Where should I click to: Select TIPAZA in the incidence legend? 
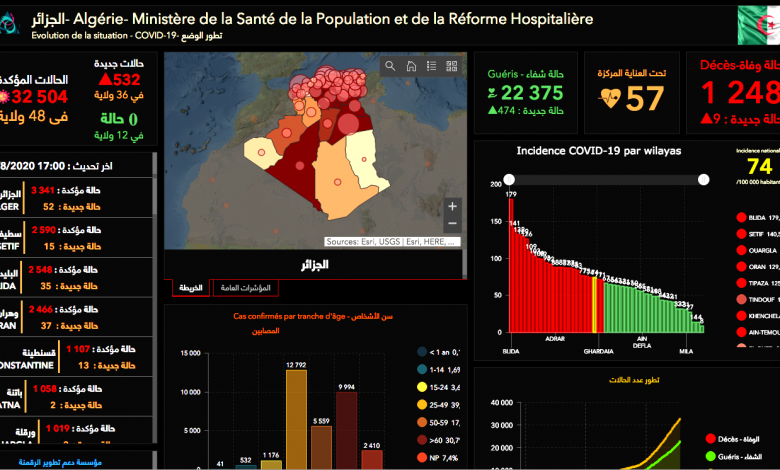pyautogui.click(x=758, y=283)
